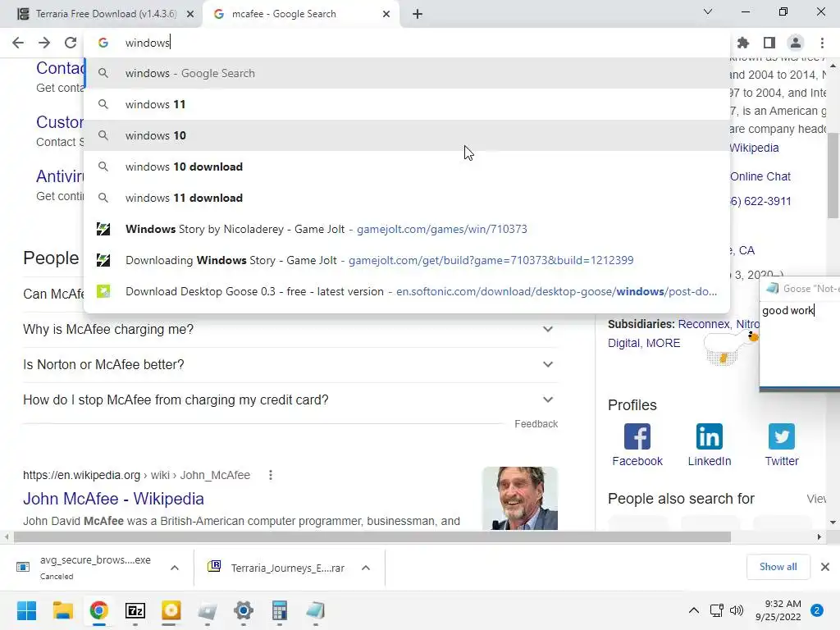Open a new tab with the plus button

coord(418,14)
